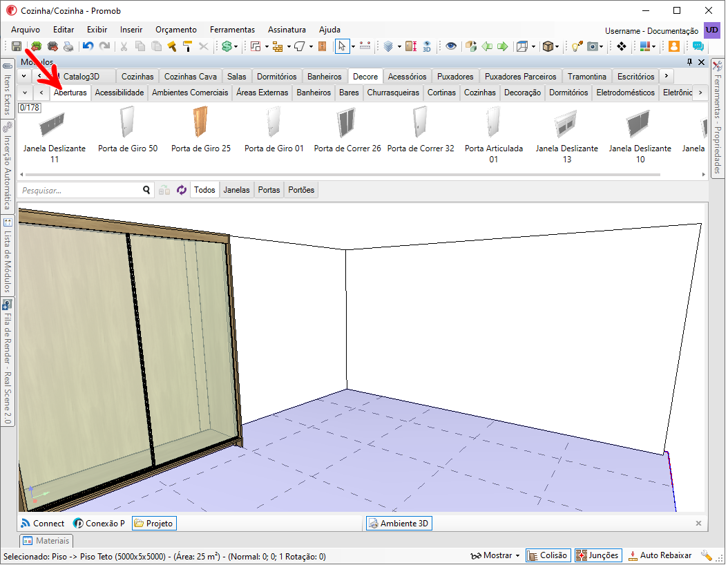Screen dimensions: 728x574
Task: Open the Churrasqueiras category tab
Action: (393, 93)
